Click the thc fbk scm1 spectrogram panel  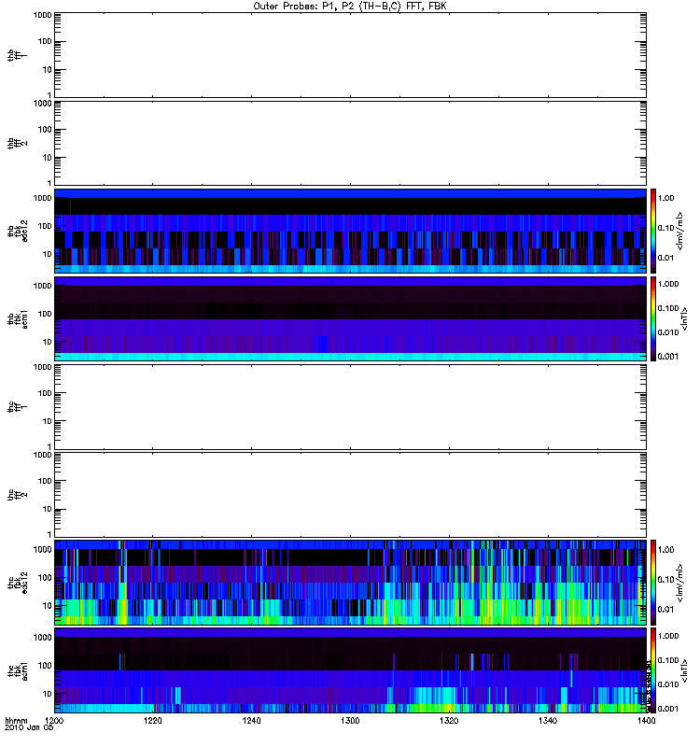pyautogui.click(x=350, y=670)
